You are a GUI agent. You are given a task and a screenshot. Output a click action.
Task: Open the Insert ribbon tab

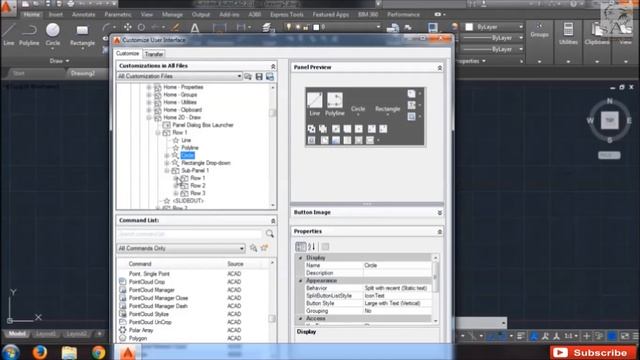(56, 14)
